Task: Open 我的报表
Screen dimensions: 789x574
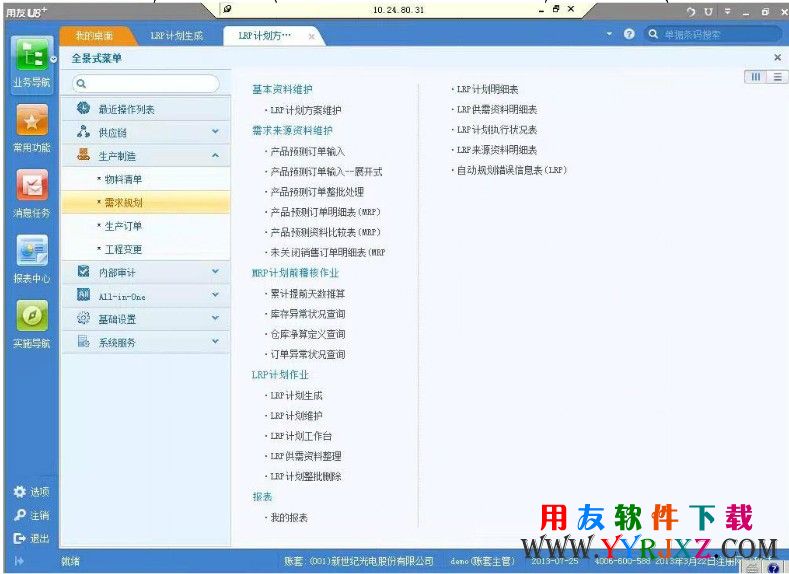Action: [289, 517]
